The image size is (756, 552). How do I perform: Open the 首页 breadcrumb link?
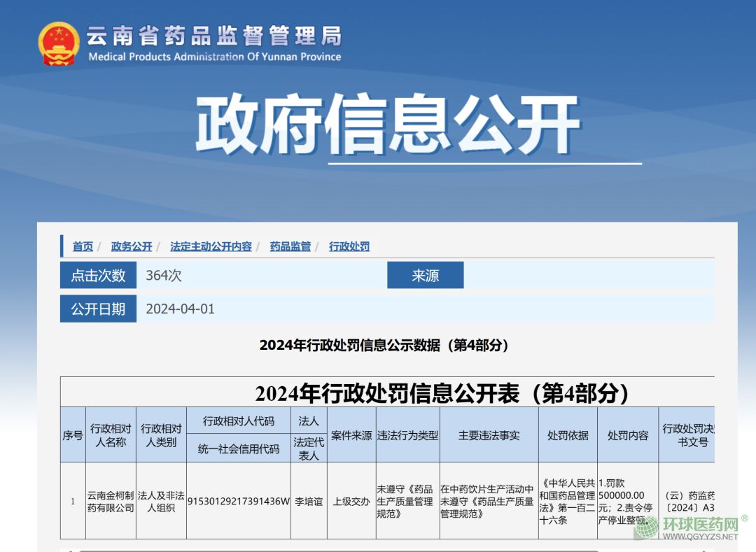pyautogui.click(x=83, y=246)
